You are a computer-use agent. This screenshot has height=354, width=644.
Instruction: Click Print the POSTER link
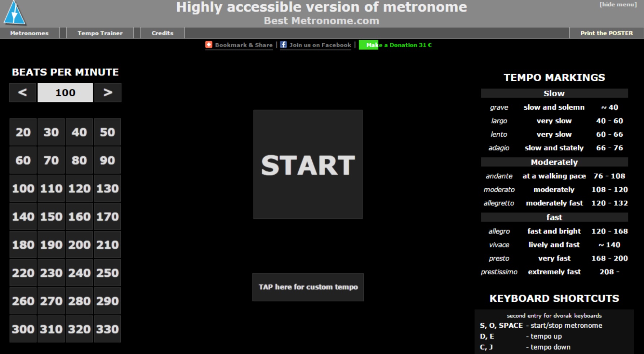click(x=606, y=33)
